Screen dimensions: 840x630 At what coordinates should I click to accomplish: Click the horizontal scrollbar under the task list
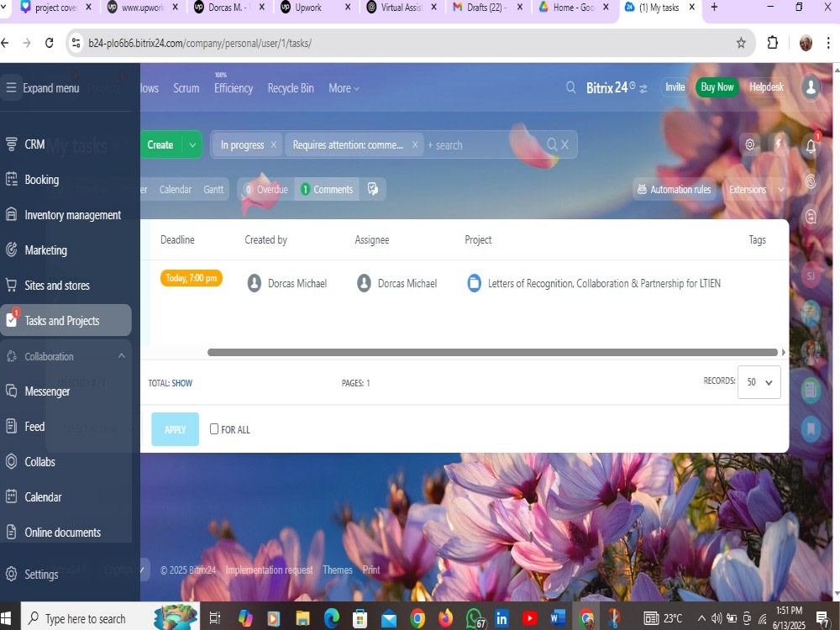[492, 352]
